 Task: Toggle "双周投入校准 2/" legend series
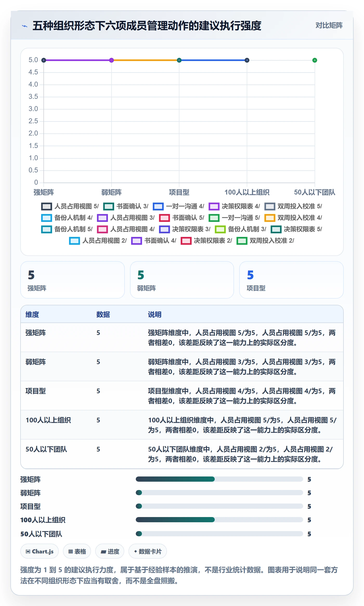[265, 241]
